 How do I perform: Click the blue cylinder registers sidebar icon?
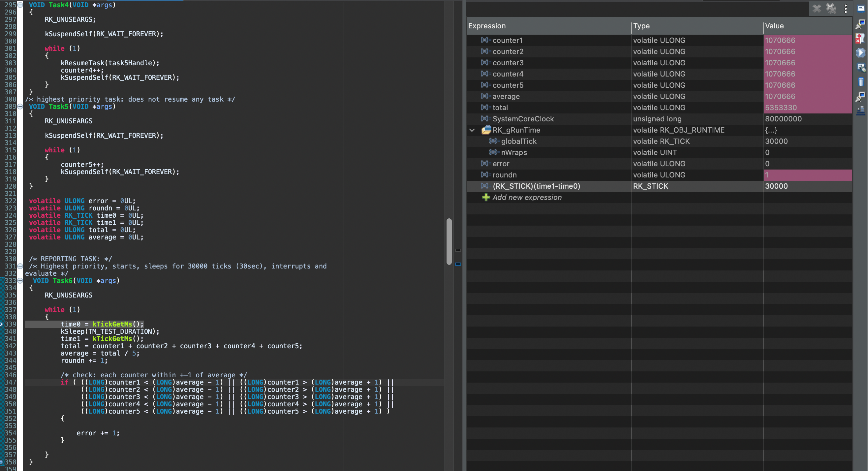coord(861,81)
